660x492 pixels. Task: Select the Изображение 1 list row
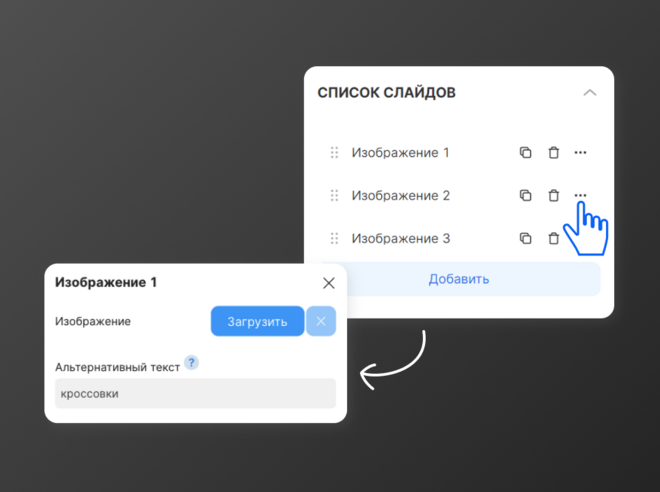459,152
